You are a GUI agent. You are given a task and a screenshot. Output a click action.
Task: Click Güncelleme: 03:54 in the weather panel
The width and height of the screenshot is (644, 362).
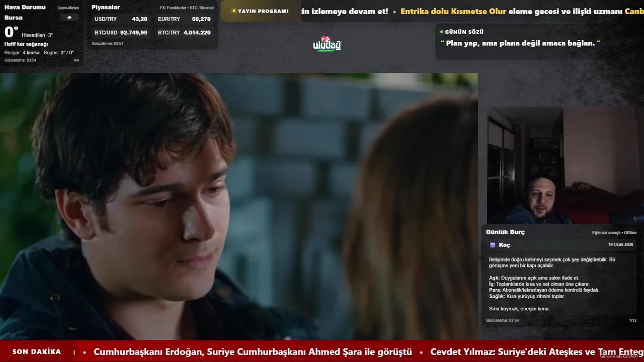(20, 60)
